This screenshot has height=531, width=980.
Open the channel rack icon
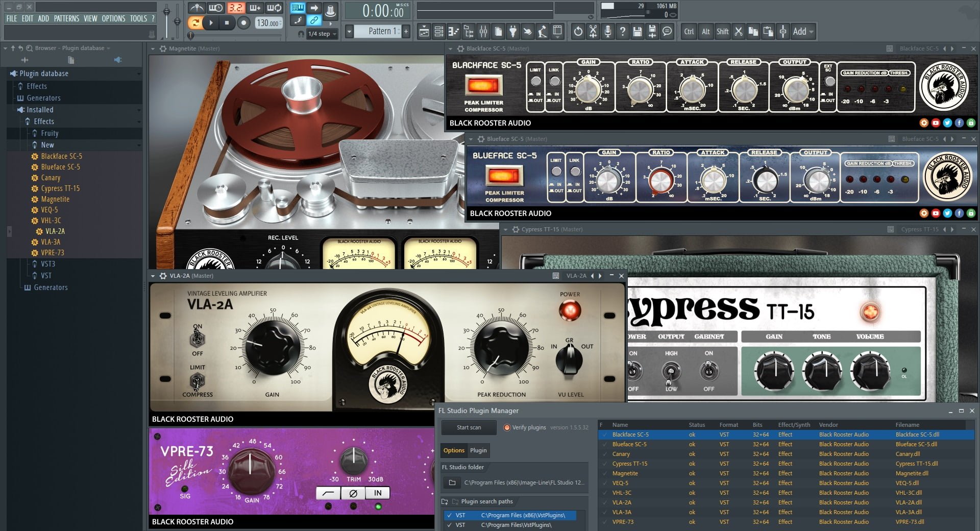[438, 32]
